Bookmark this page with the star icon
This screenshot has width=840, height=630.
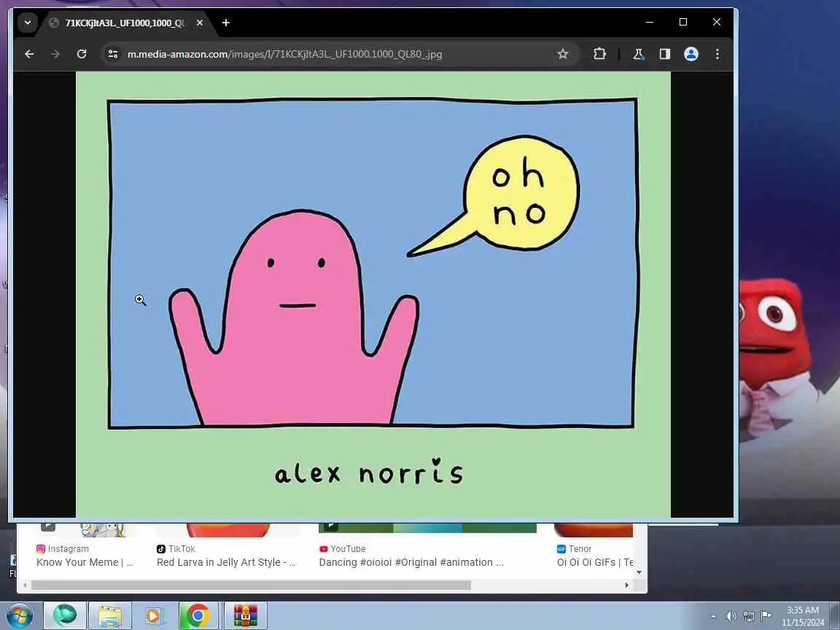click(x=562, y=54)
